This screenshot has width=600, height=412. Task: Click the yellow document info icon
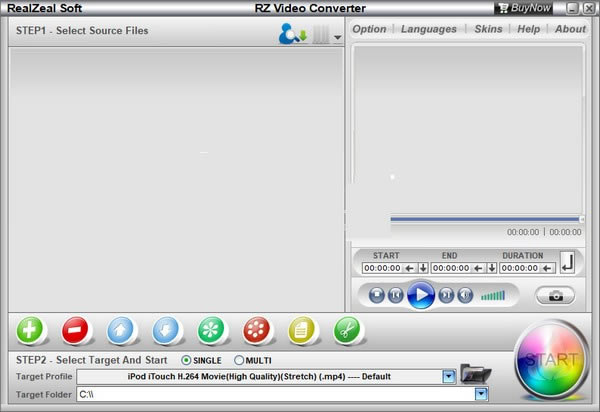coord(302,329)
